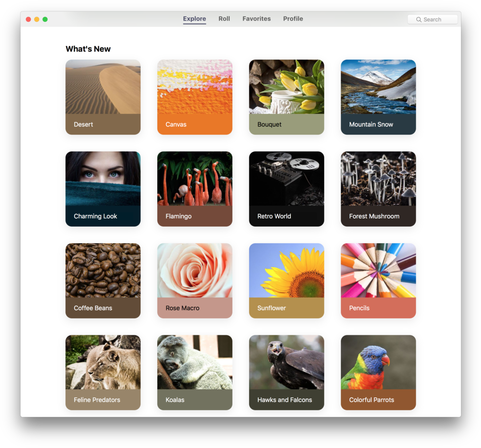Go to the Profile tab

293,19
